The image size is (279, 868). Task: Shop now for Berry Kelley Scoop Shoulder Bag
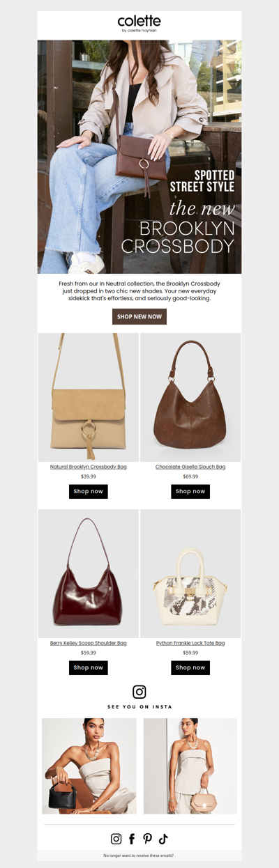(x=89, y=668)
